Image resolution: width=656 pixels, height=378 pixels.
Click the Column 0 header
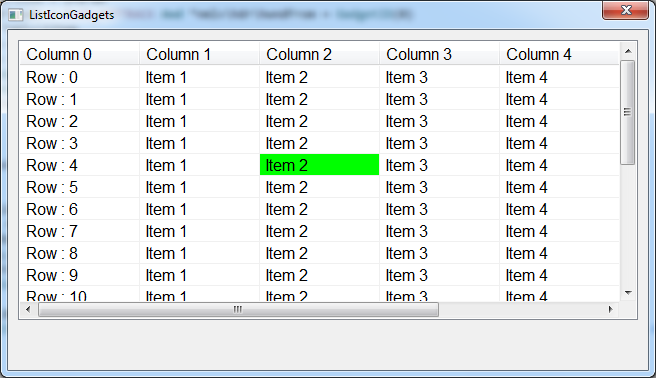tap(79, 54)
